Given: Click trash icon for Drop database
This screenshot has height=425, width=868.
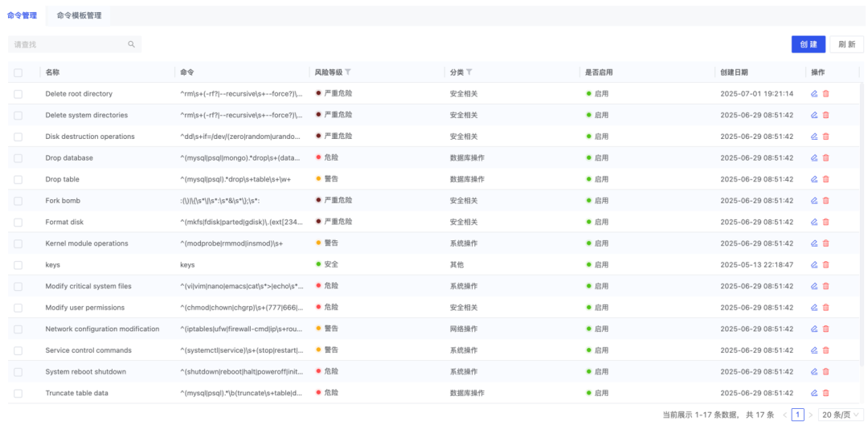Looking at the screenshot, I should (825, 157).
